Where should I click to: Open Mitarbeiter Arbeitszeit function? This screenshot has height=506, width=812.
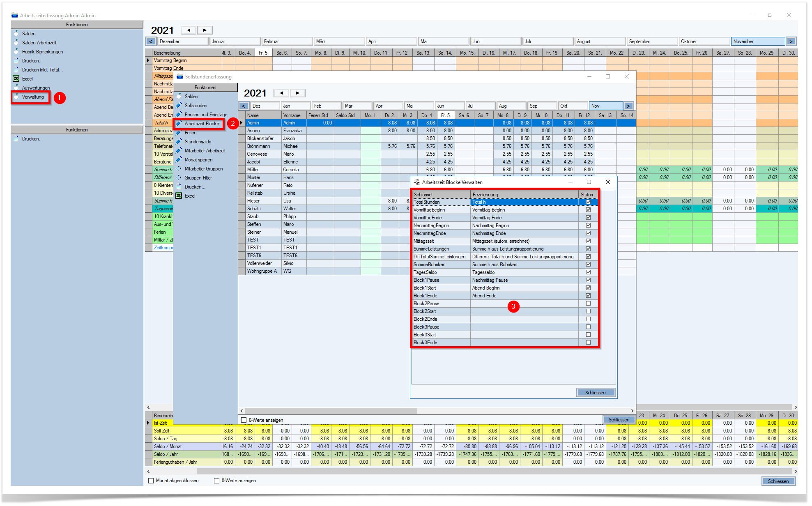(x=205, y=151)
